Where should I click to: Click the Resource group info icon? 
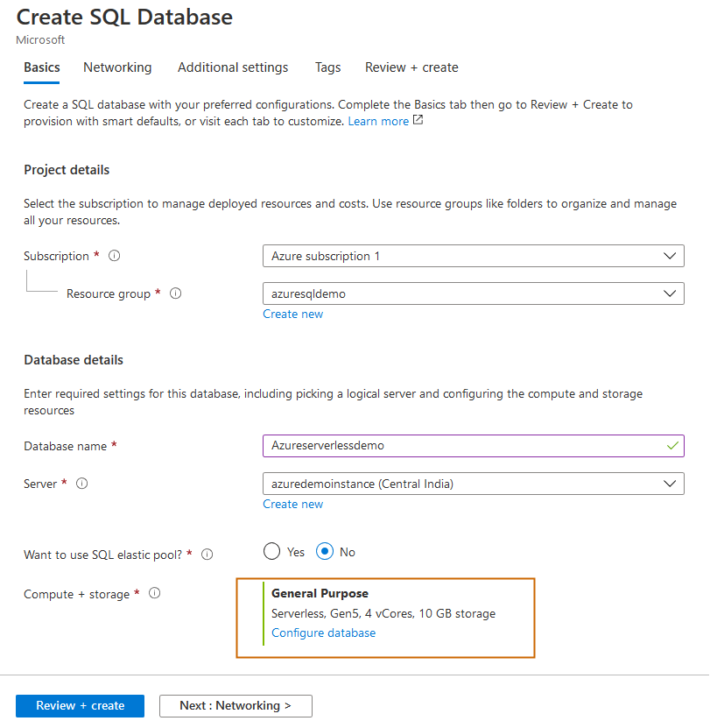tap(175, 294)
